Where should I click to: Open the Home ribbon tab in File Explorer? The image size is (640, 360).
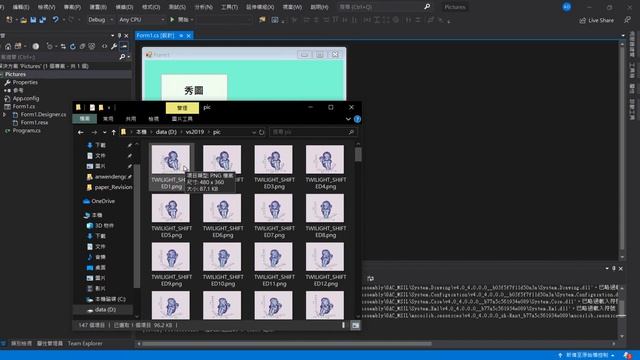click(x=108, y=119)
